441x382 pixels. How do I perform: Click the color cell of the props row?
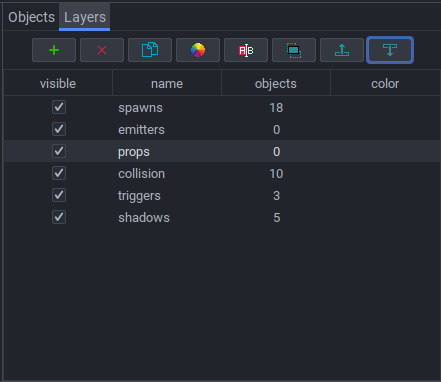pos(385,151)
